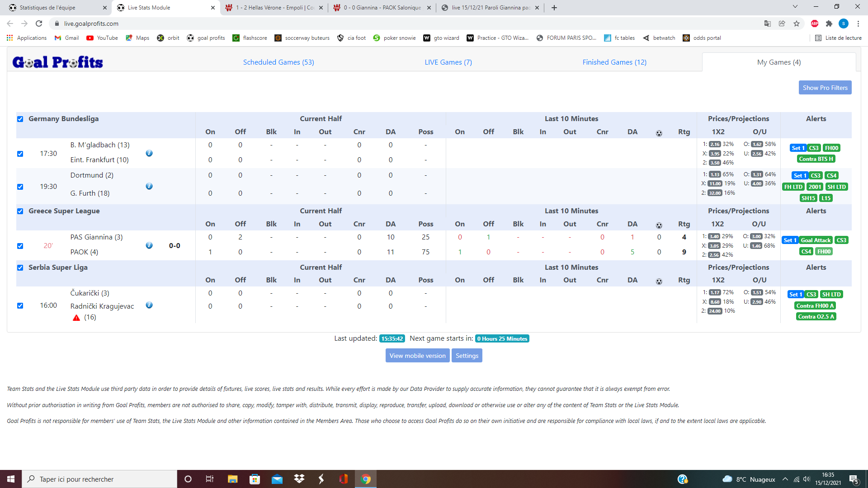The height and width of the screenshot is (488, 868).
Task: Open info icon for M'gladbach vs Frankfurt match
Action: 149,153
